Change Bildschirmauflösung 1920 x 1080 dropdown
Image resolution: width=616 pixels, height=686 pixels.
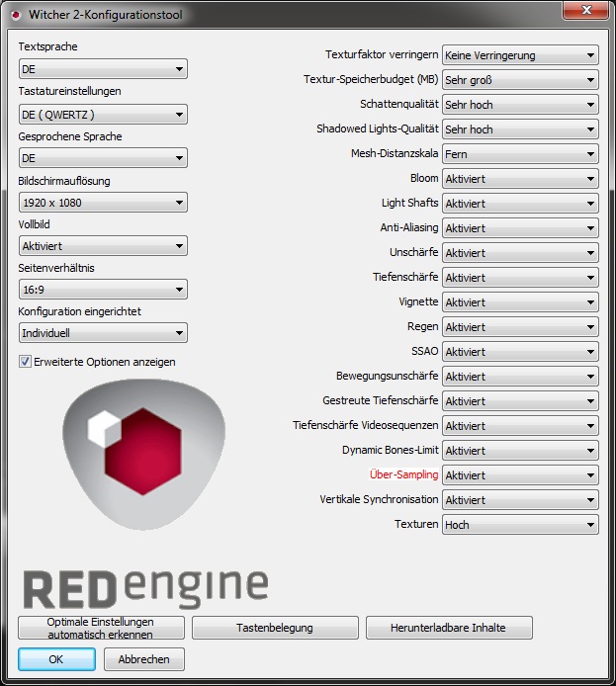pyautogui.click(x=103, y=203)
